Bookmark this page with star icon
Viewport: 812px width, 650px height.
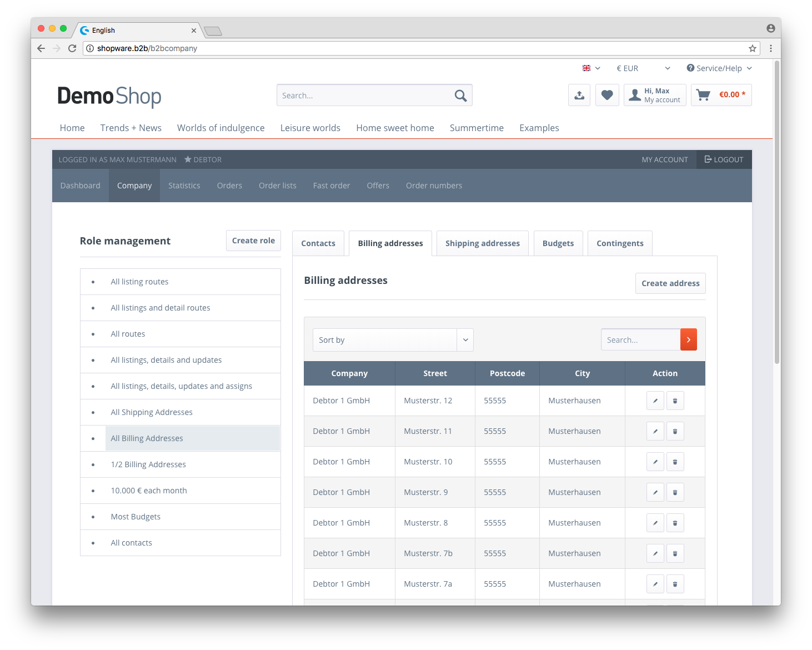[x=753, y=48]
